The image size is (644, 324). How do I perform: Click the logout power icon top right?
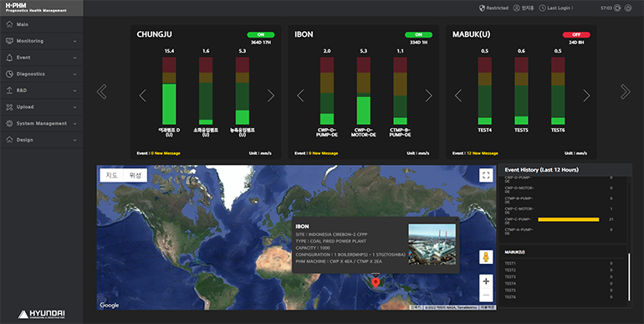(628, 8)
